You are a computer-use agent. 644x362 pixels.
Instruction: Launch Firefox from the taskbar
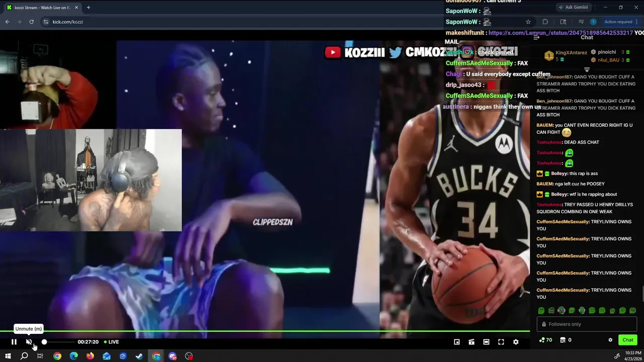point(90,356)
